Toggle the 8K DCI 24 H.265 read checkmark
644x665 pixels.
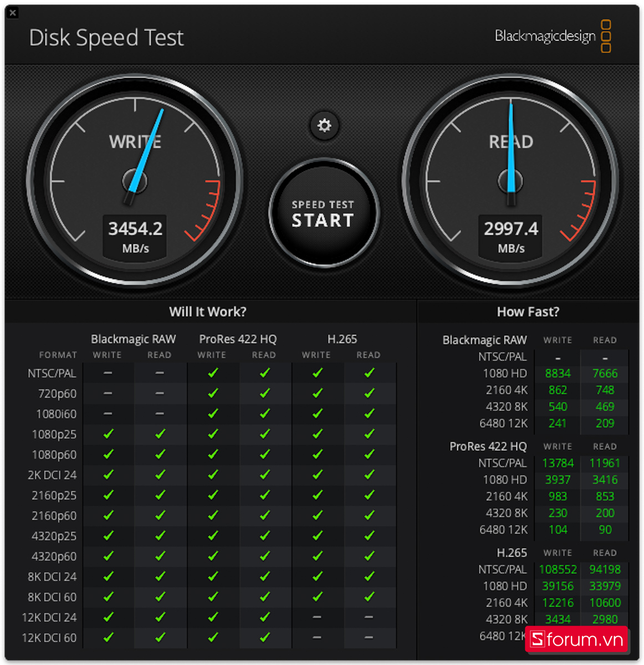pyautogui.click(x=369, y=576)
